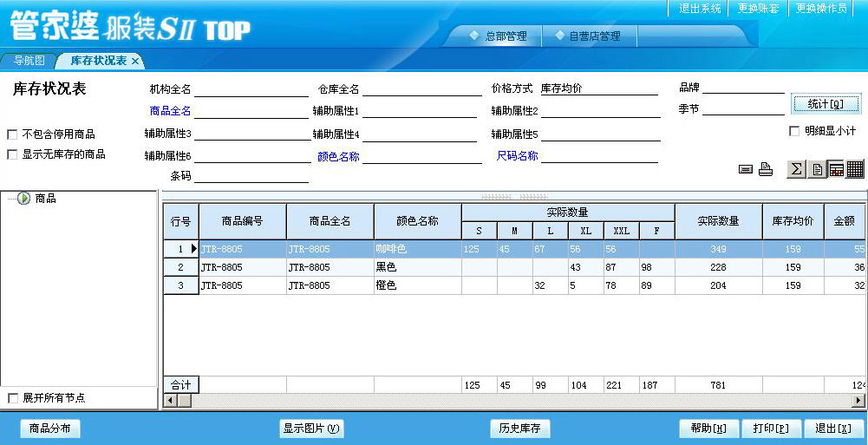Enable 不包含停用商品 checkbox

click(x=12, y=134)
